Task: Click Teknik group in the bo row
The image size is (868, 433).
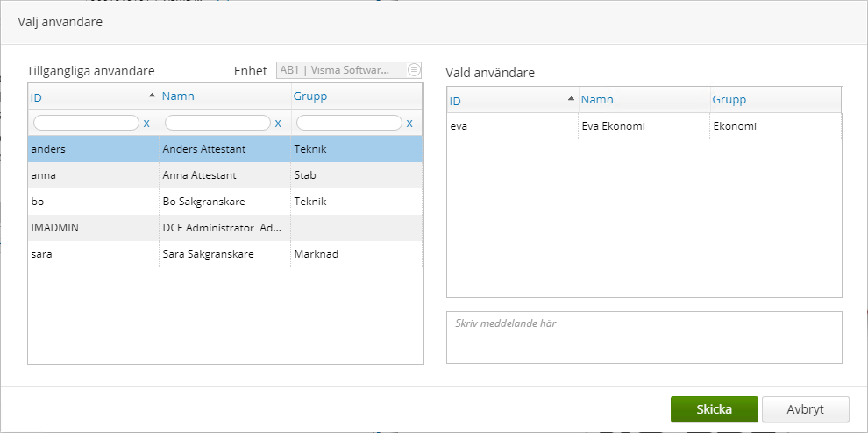Action: coord(357,202)
